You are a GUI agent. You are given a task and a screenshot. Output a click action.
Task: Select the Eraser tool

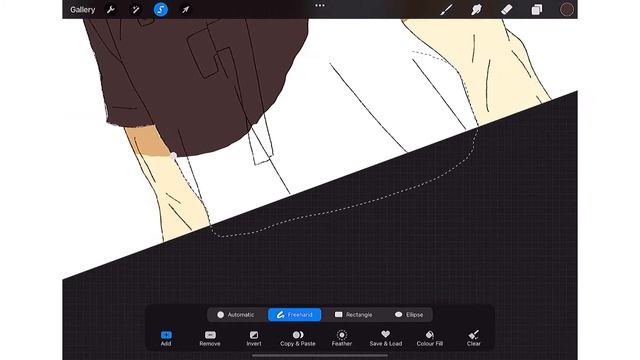click(x=507, y=9)
